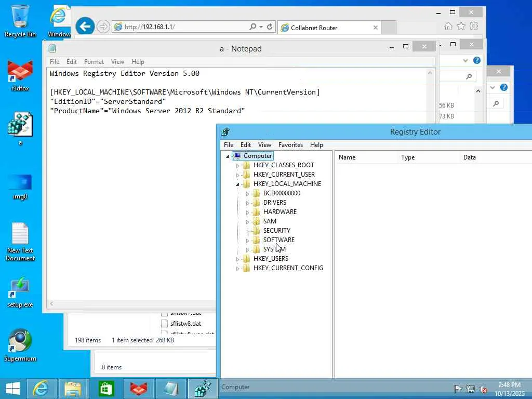Click the clock showing 2:48 PM
This screenshot has height=399, width=532.
(x=509, y=385)
